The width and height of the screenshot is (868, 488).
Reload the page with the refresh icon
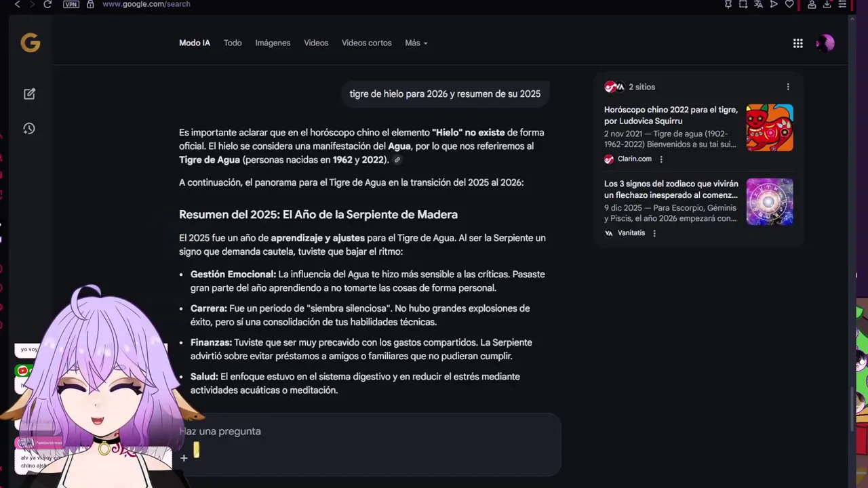47,4
